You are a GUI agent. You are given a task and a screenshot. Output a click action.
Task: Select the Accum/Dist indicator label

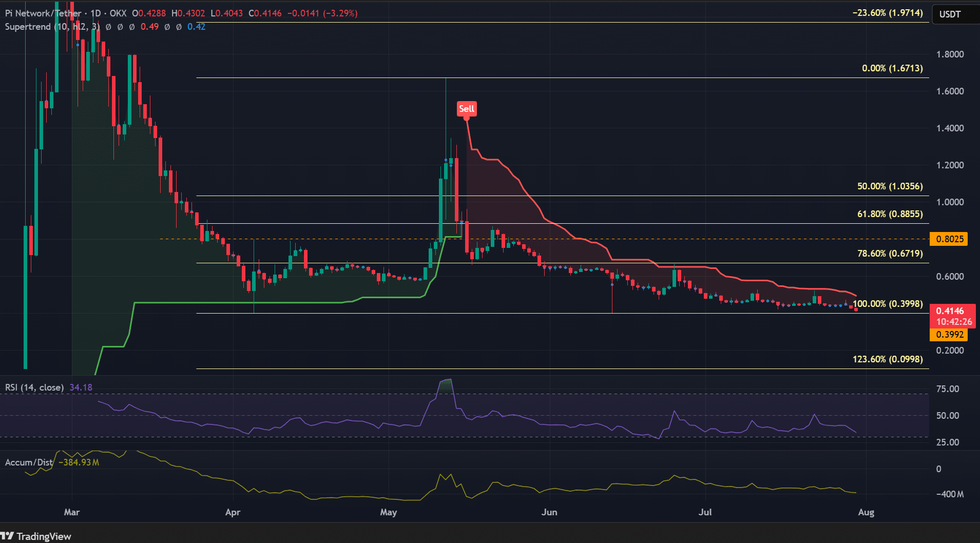pyautogui.click(x=29, y=462)
